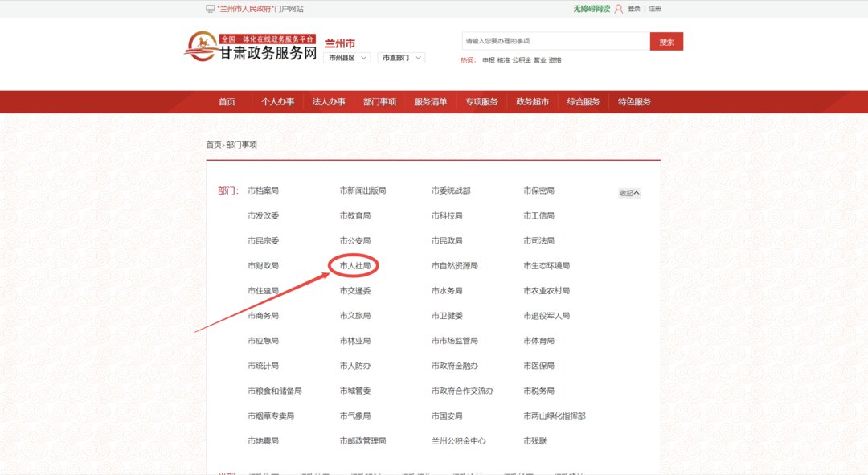
Task: Select department 市民宗委
Action: click(x=263, y=241)
